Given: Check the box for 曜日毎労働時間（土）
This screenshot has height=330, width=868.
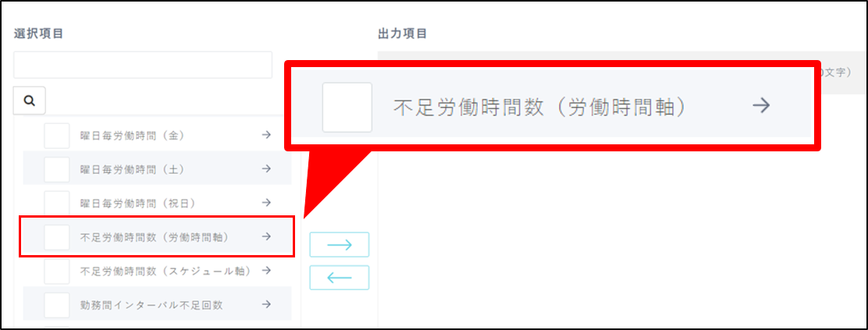Looking at the screenshot, I should pyautogui.click(x=57, y=169).
